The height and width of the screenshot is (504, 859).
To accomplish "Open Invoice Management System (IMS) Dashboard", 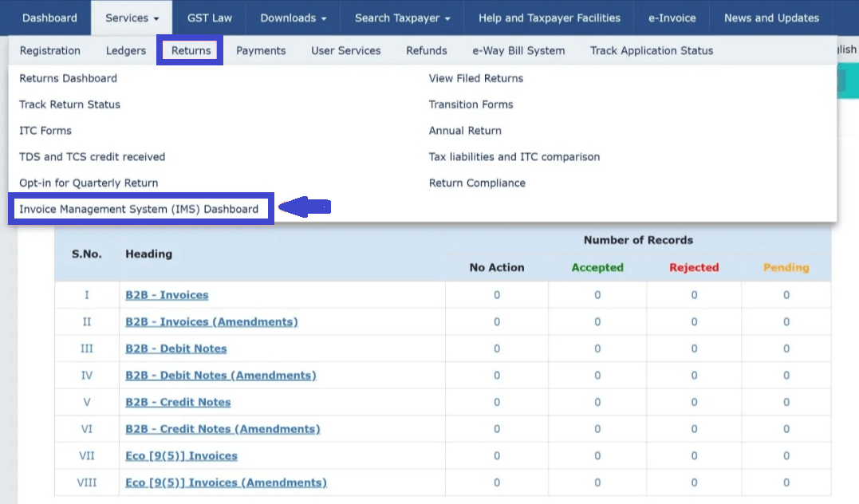I will click(x=139, y=209).
